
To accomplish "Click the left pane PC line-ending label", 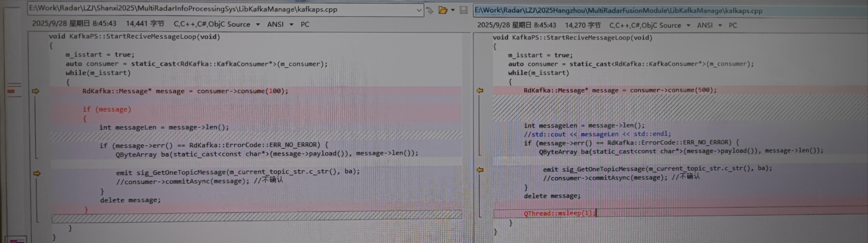I will point(305,25).
